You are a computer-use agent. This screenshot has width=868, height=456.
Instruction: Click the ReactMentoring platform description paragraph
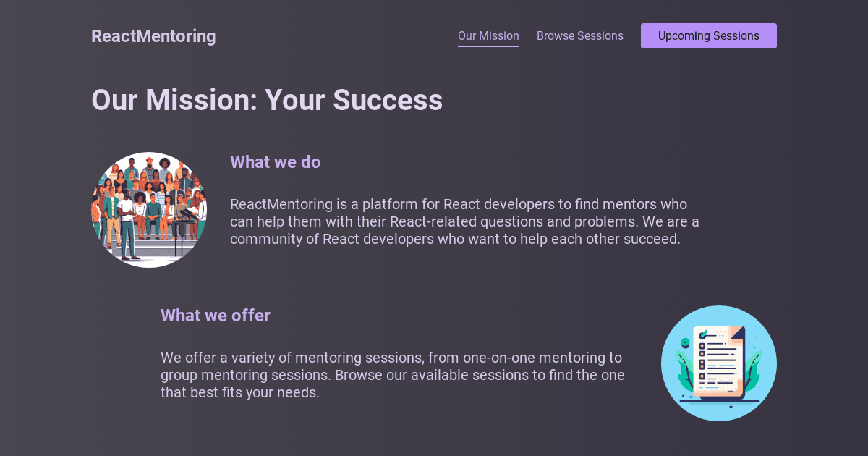pyautogui.click(x=464, y=221)
